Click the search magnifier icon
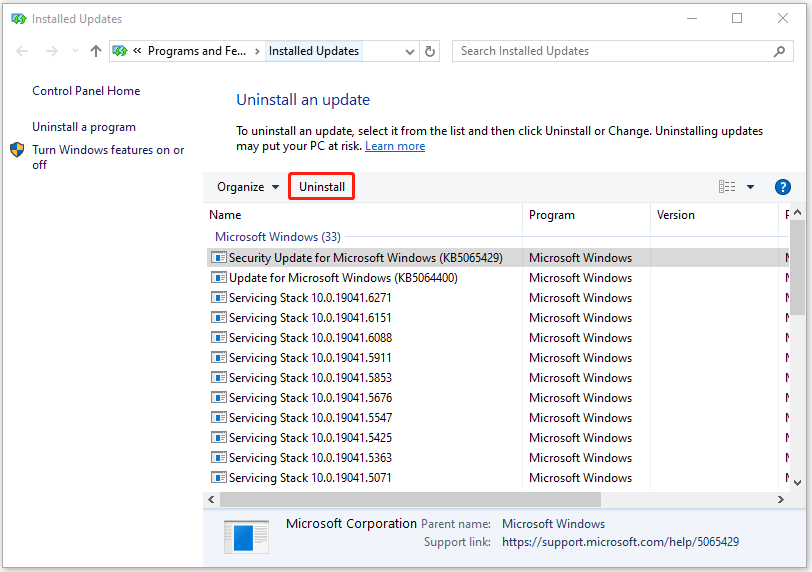The height and width of the screenshot is (572, 812). tap(779, 51)
